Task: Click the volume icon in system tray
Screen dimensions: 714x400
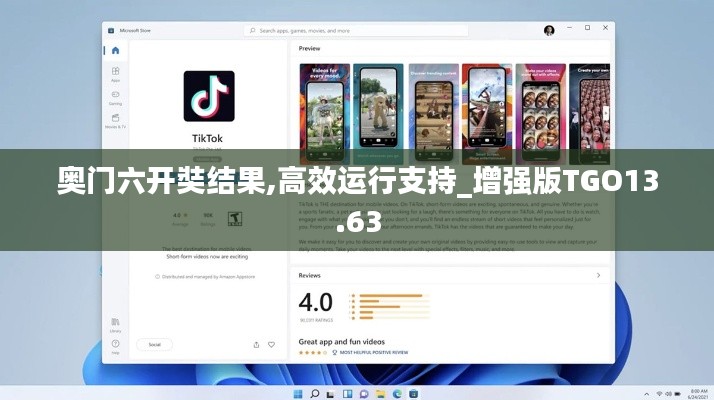Action: (x=668, y=394)
